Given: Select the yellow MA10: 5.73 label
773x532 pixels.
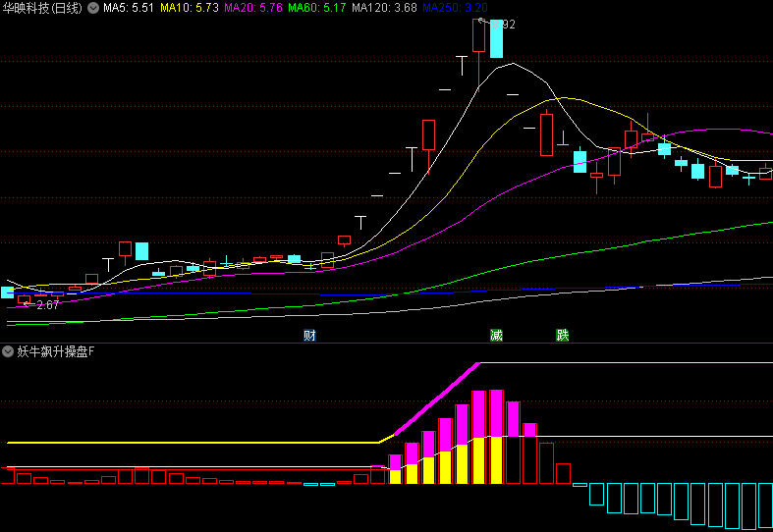Looking at the screenshot, I should (x=189, y=8).
